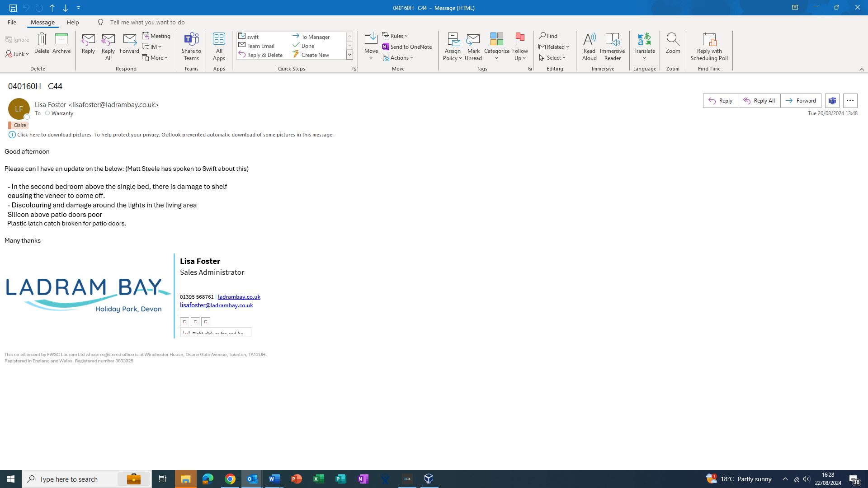Open All Apps icon
The height and width of the screenshot is (488, 868).
click(x=219, y=46)
